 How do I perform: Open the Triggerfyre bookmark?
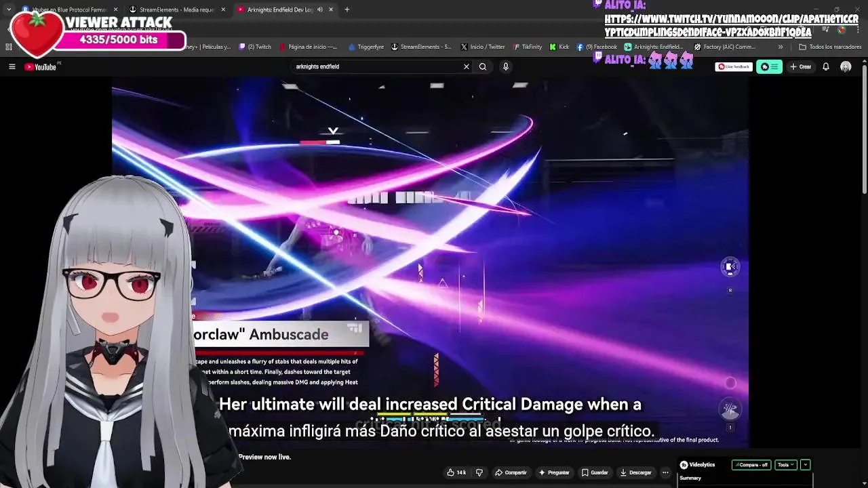coord(366,47)
